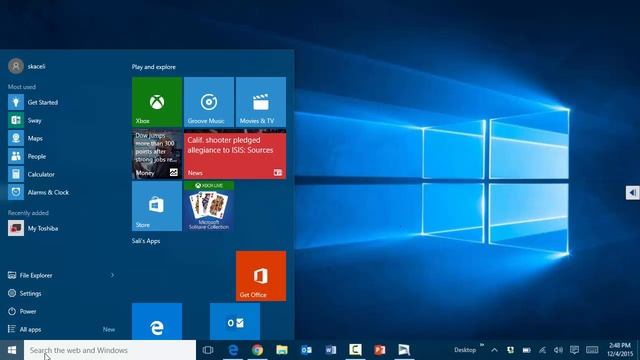The width and height of the screenshot is (640, 360).
Task: Open Action Center notifications icon
Action: tap(574, 350)
